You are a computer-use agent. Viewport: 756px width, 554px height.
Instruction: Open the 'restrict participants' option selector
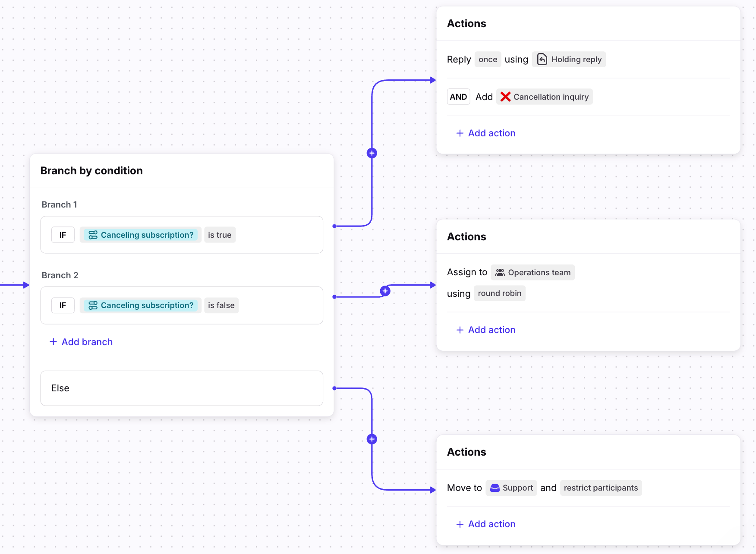tap(600, 488)
